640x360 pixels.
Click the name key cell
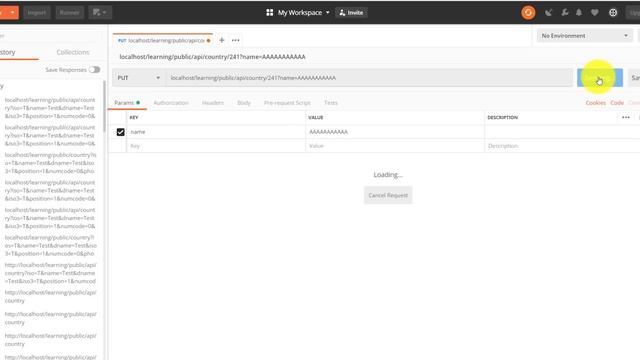216,132
